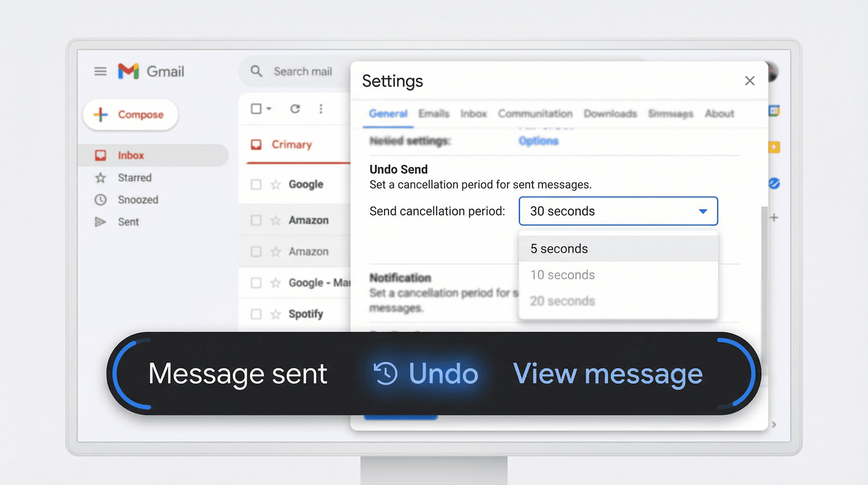
Task: Open Google Tasks in the side panel
Action: (x=774, y=183)
